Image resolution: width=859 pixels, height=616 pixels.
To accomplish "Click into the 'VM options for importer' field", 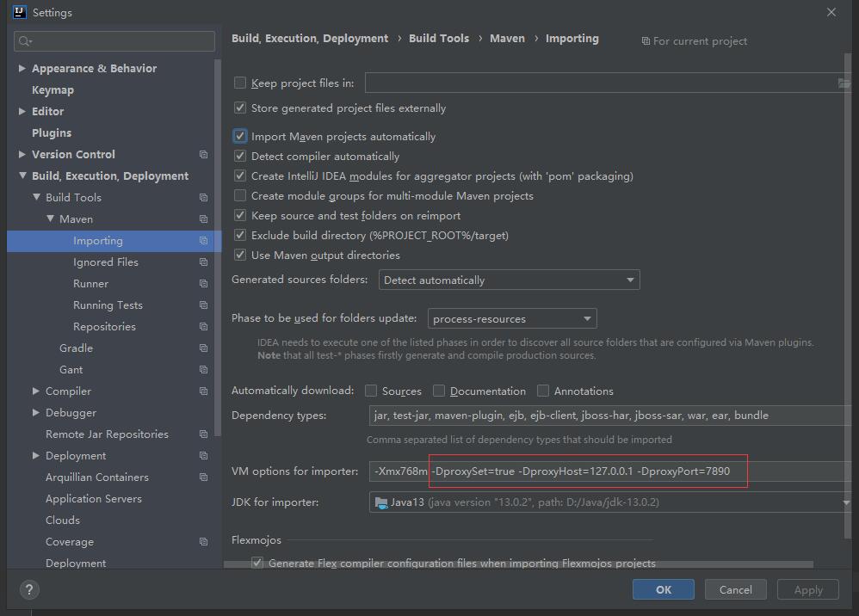I will coord(609,471).
